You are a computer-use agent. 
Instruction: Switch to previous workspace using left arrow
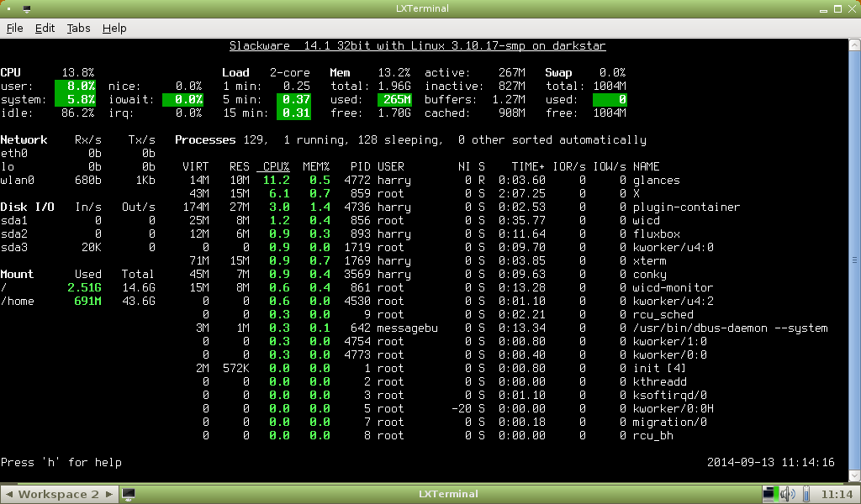(8, 494)
